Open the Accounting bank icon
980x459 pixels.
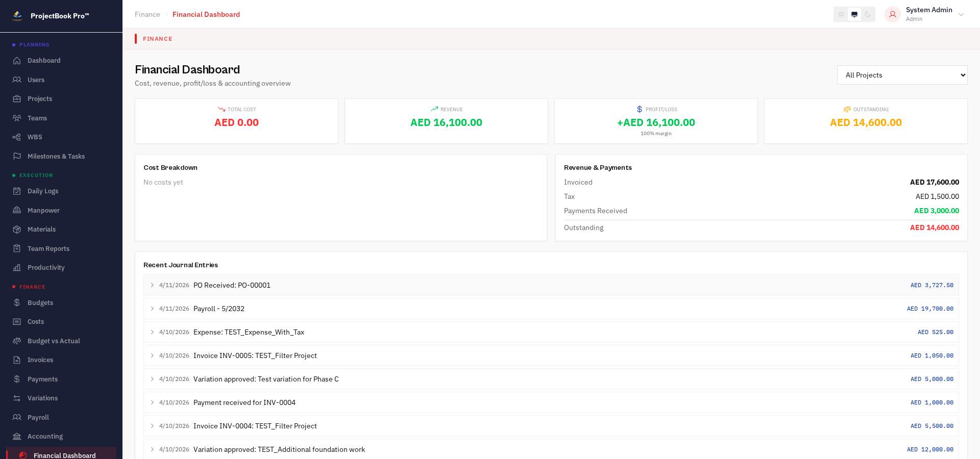[x=17, y=437]
